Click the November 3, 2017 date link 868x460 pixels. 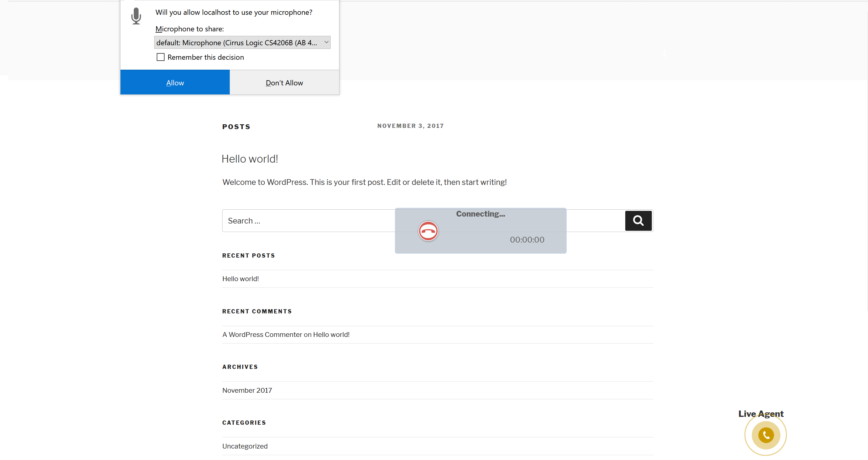pyautogui.click(x=410, y=126)
